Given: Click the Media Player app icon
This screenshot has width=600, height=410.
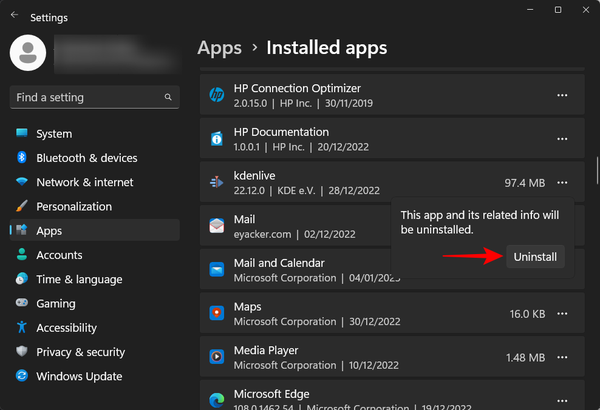Looking at the screenshot, I should [x=217, y=357].
